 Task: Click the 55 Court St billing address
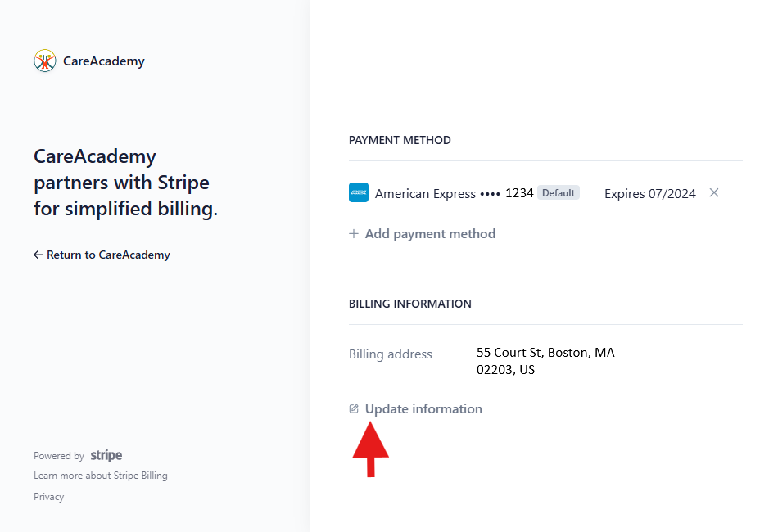(x=545, y=361)
